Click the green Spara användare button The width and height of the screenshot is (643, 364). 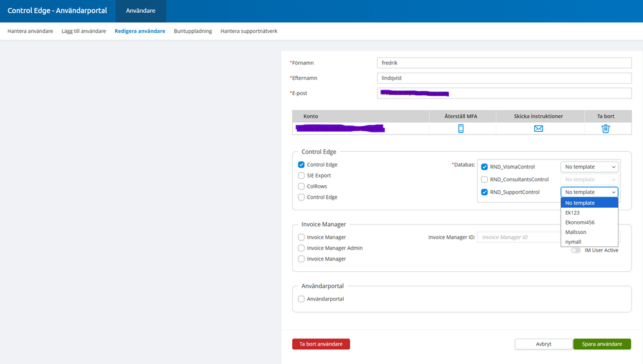[602, 344]
